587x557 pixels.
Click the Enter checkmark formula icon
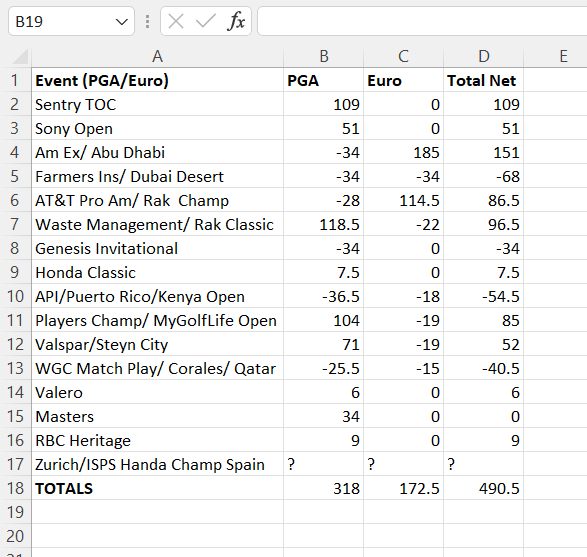tap(206, 21)
